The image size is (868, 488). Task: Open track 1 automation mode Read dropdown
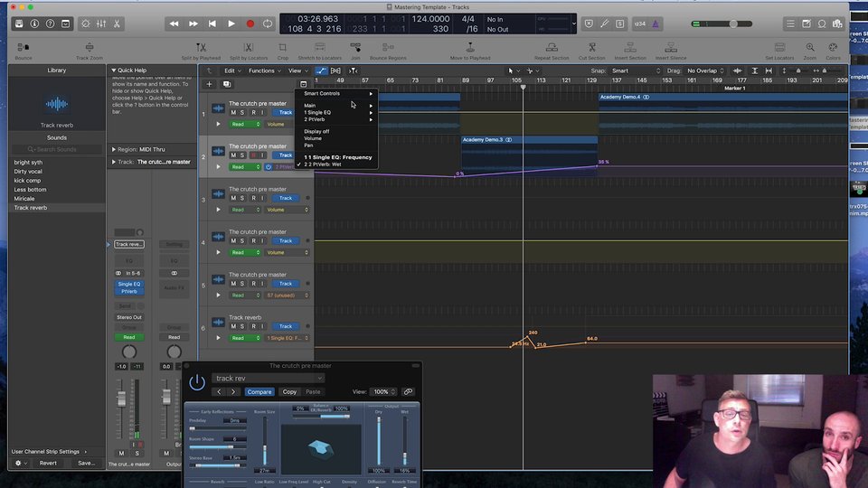245,124
